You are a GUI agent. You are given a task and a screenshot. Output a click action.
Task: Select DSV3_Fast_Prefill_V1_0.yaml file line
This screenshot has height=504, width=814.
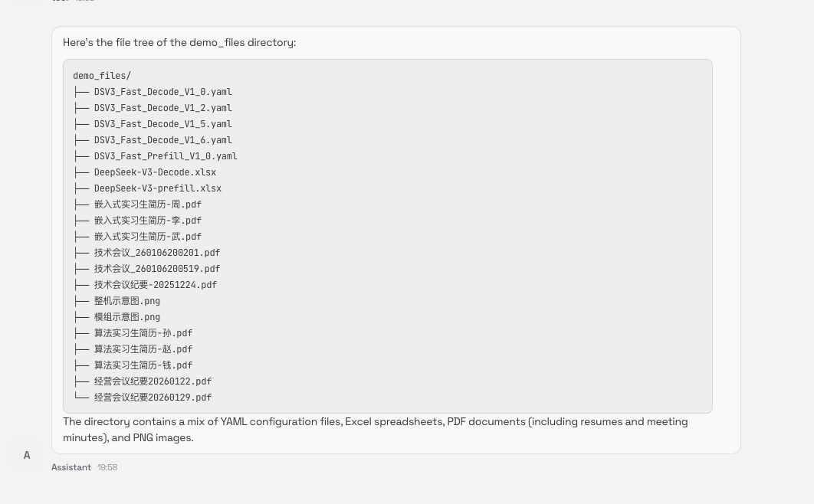[x=166, y=156]
